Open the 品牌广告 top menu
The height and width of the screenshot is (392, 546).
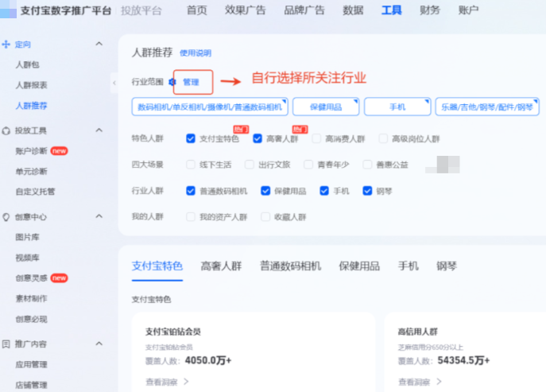[x=304, y=10]
